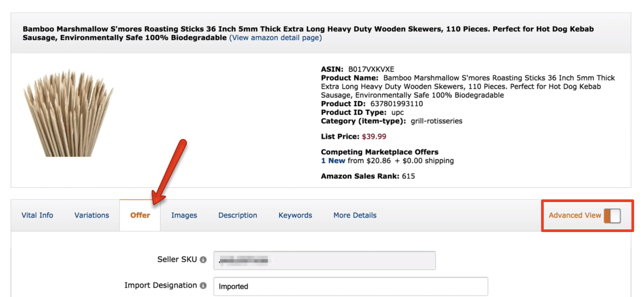
Task: Open the 1 New competing offers link
Action: coord(333,161)
